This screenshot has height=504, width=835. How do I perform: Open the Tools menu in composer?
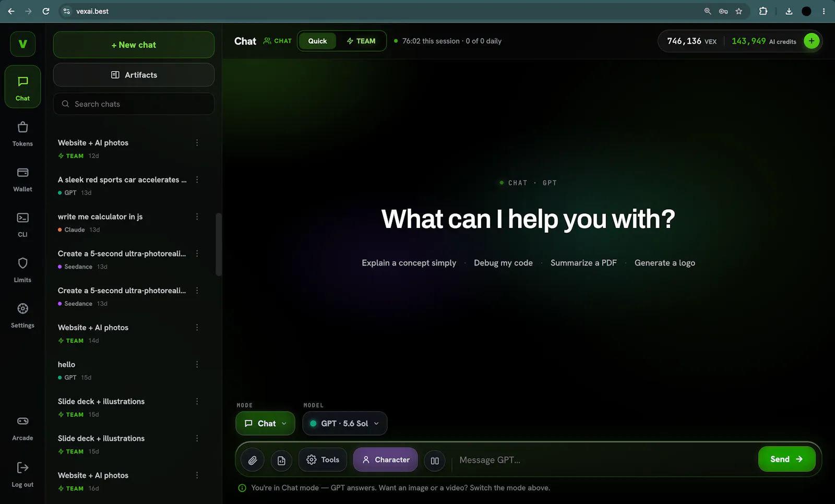point(323,460)
